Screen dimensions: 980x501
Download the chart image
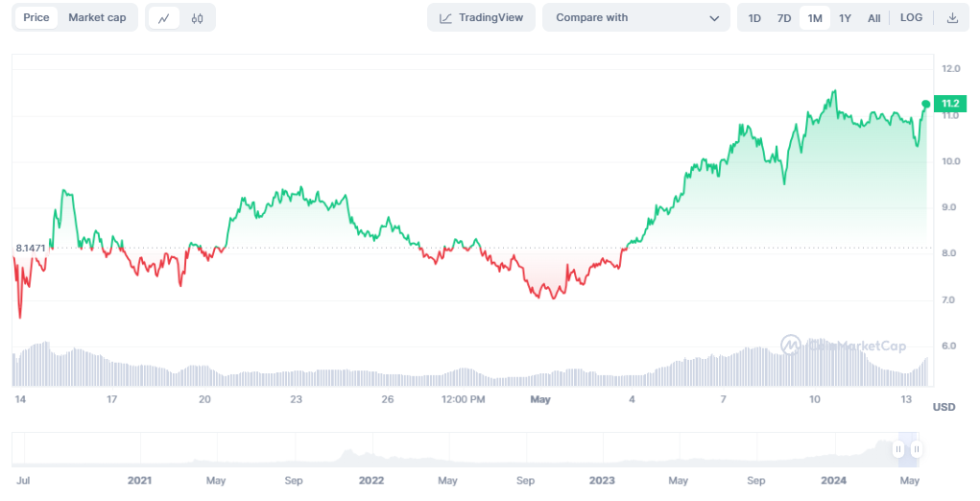pyautogui.click(x=952, y=18)
